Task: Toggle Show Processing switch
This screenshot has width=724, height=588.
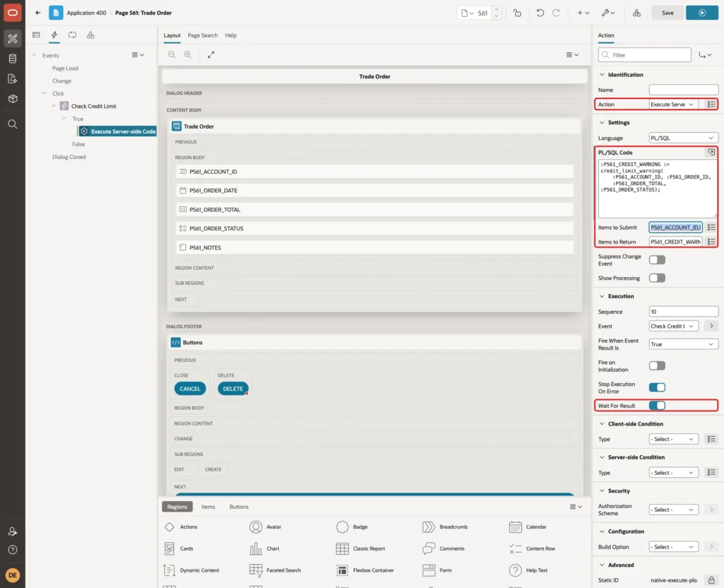Action: coord(657,278)
